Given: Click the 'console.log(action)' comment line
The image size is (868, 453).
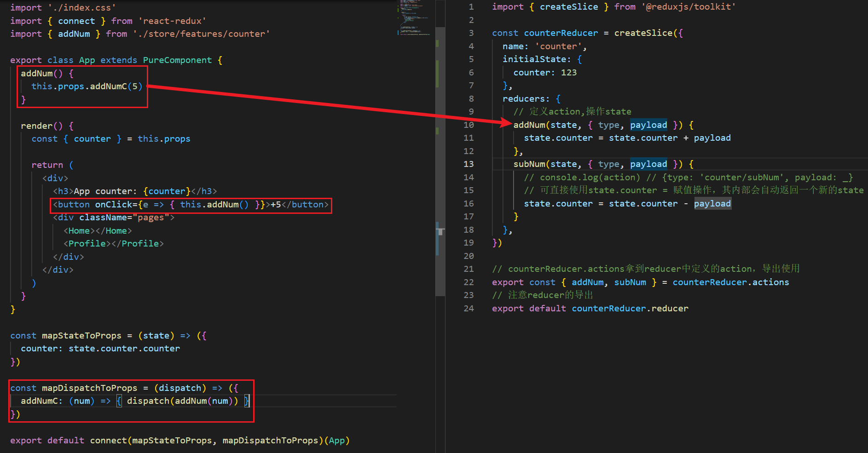Looking at the screenshot, I should click(689, 178).
